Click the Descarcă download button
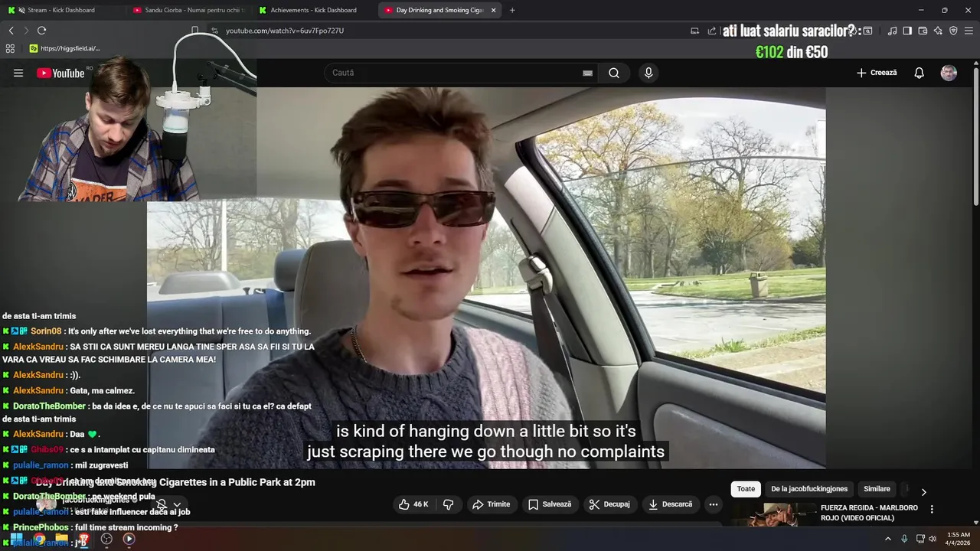 click(x=670, y=504)
